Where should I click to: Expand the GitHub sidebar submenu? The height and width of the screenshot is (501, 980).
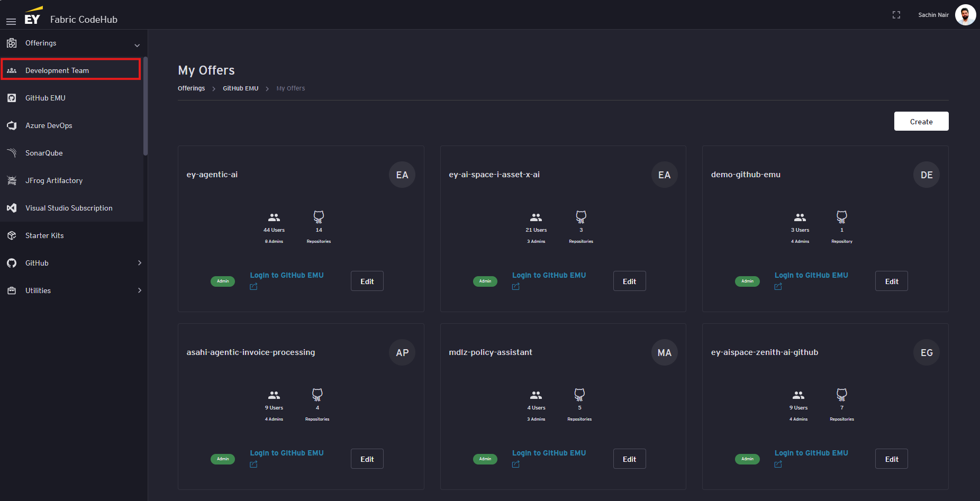click(x=139, y=263)
